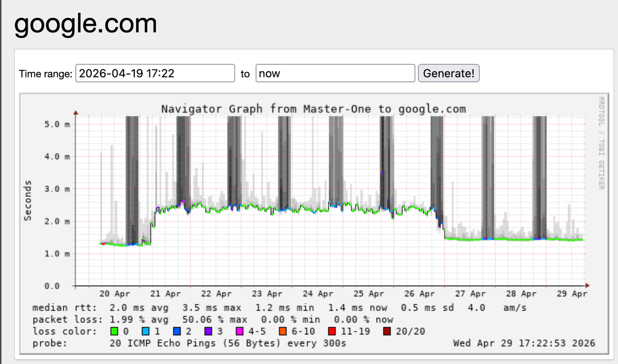Click the purple loss swatch for 3
Screen dimensions: 618x364
(207, 332)
